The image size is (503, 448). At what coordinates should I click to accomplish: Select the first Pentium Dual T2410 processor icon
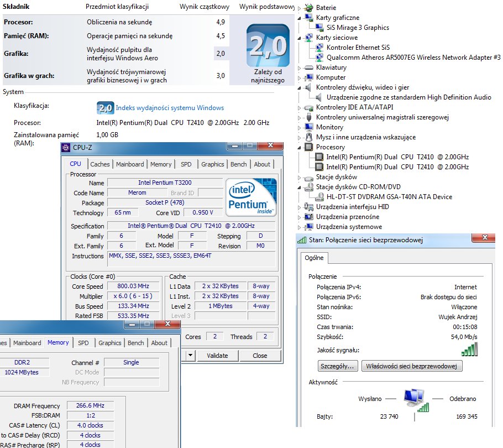319,157
